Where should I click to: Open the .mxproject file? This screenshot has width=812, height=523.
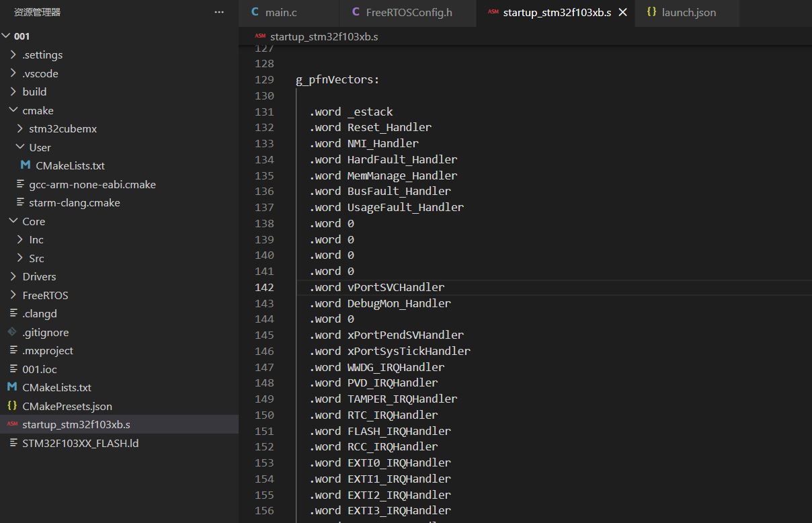click(48, 350)
